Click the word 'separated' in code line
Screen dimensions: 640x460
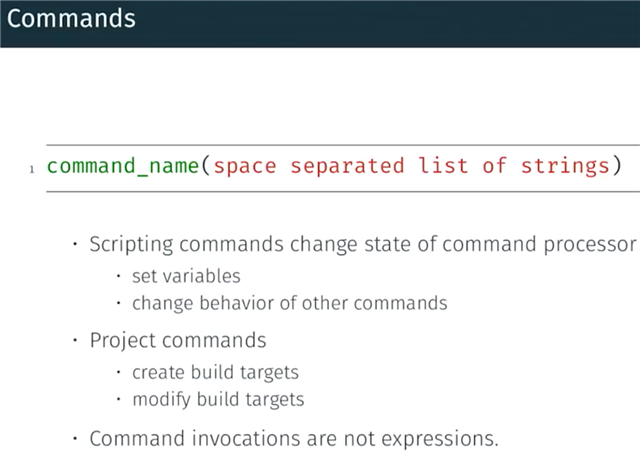coord(347,167)
